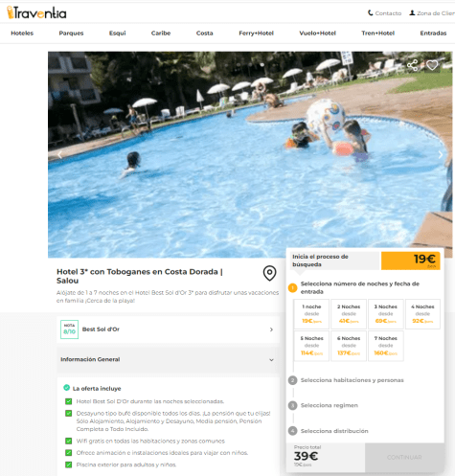Image resolution: width=455 pixels, height=476 pixels.
Task: Click the Contacto phone icon
Action: tap(370, 13)
